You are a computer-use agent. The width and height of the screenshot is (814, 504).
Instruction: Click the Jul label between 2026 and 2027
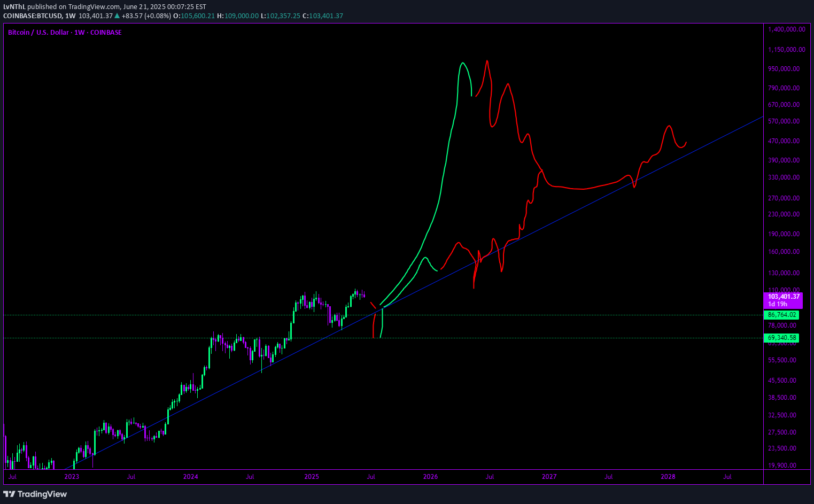tap(490, 477)
